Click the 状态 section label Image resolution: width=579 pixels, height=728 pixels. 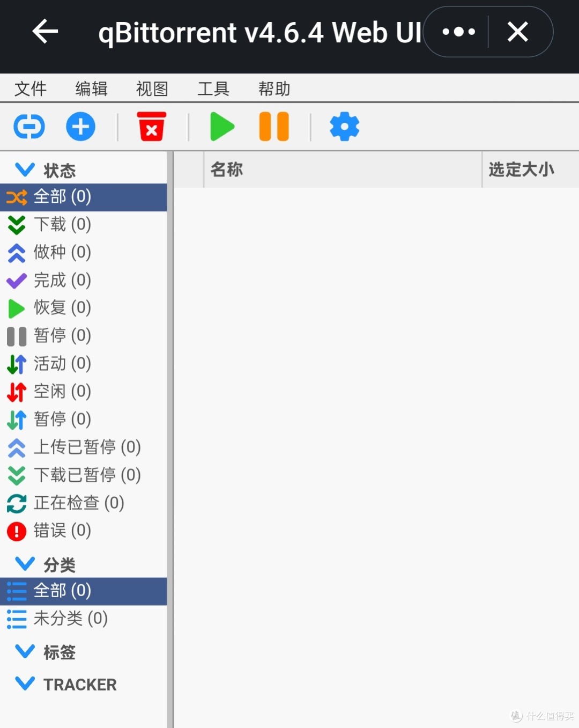[x=60, y=171]
